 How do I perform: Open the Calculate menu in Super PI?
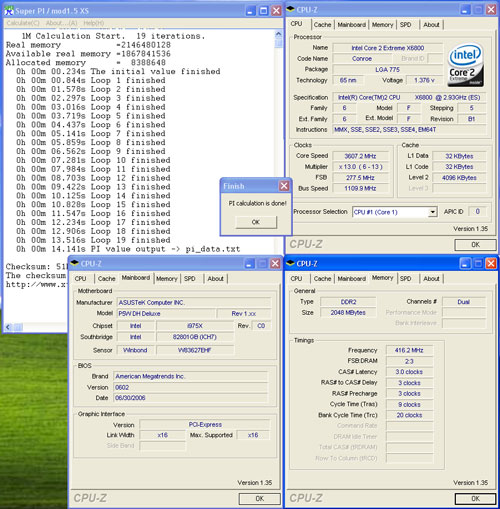[x=23, y=23]
